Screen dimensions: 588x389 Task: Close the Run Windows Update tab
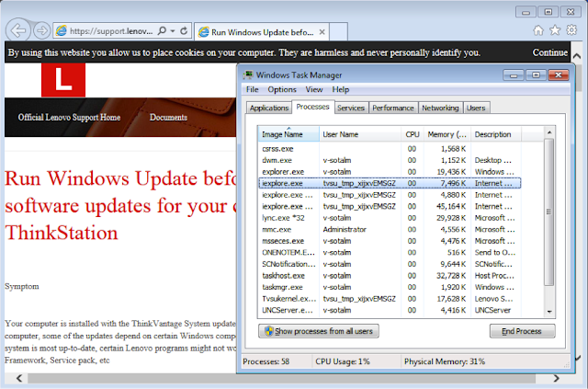coord(322,32)
